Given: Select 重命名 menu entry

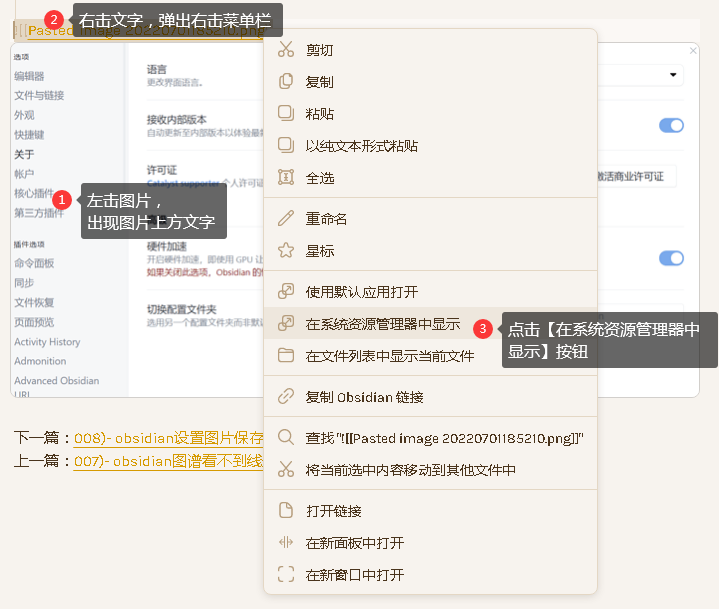Looking at the screenshot, I should tap(430, 218).
